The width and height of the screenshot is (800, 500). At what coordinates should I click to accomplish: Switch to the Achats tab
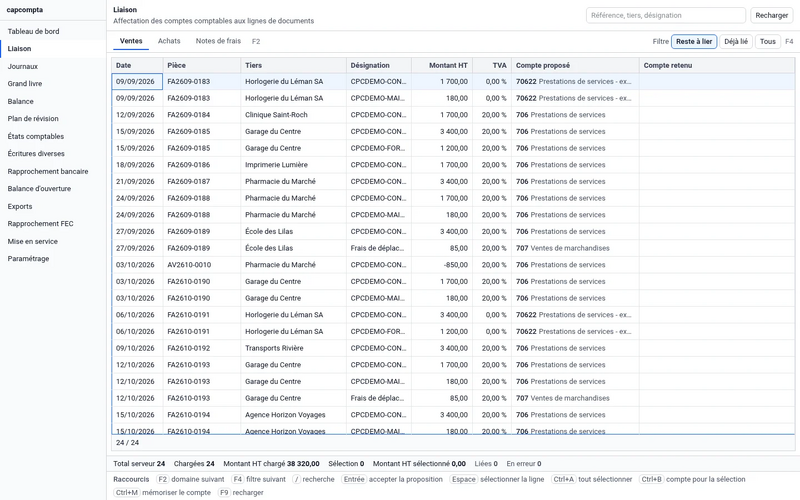[169, 41]
